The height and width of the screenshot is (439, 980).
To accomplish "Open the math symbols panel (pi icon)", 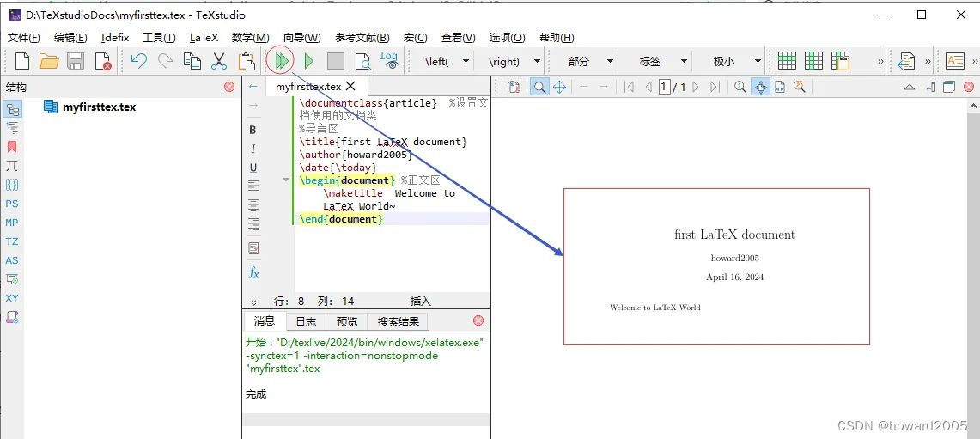I will click(12, 166).
